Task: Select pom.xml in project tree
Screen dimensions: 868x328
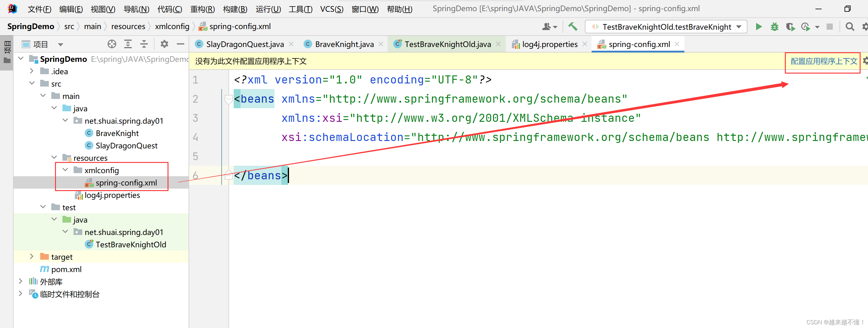Action: click(x=66, y=269)
